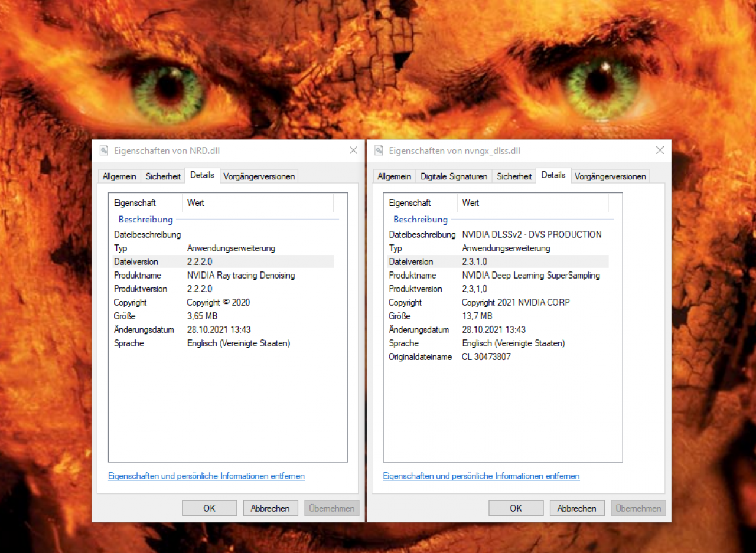Image resolution: width=756 pixels, height=553 pixels.
Task: Open Vorgängerversionen tab in nvngx_dlss.dll window
Action: (x=610, y=176)
